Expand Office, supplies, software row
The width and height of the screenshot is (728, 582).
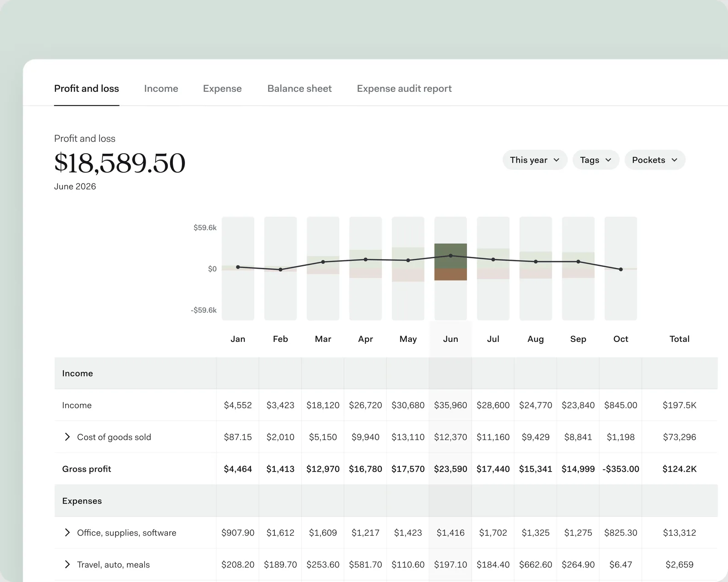67,532
